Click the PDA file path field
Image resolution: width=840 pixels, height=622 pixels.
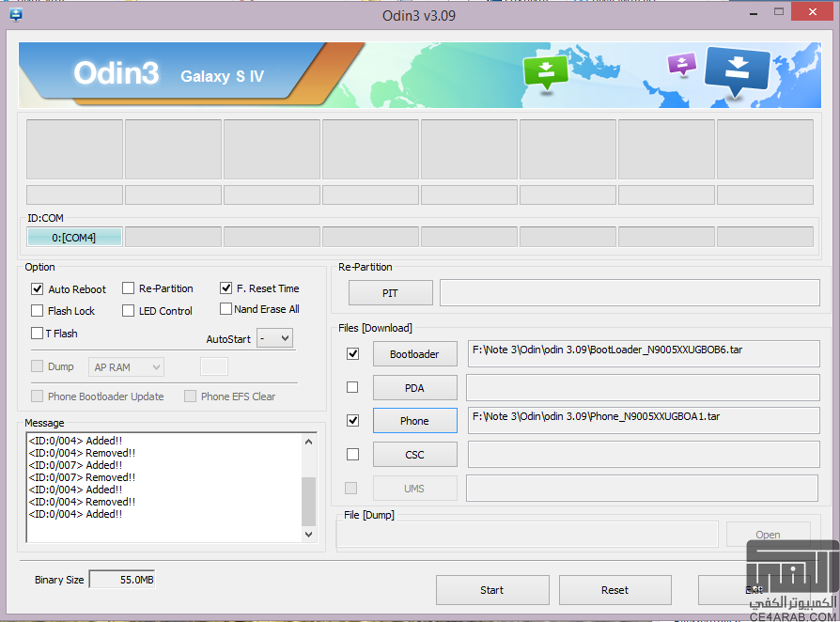[x=643, y=387]
